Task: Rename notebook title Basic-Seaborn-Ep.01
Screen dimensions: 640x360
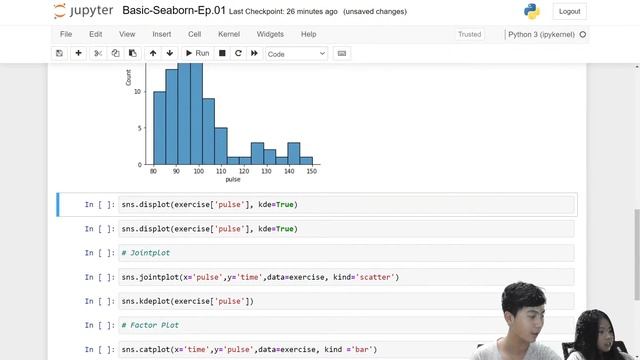Action: [174, 11]
